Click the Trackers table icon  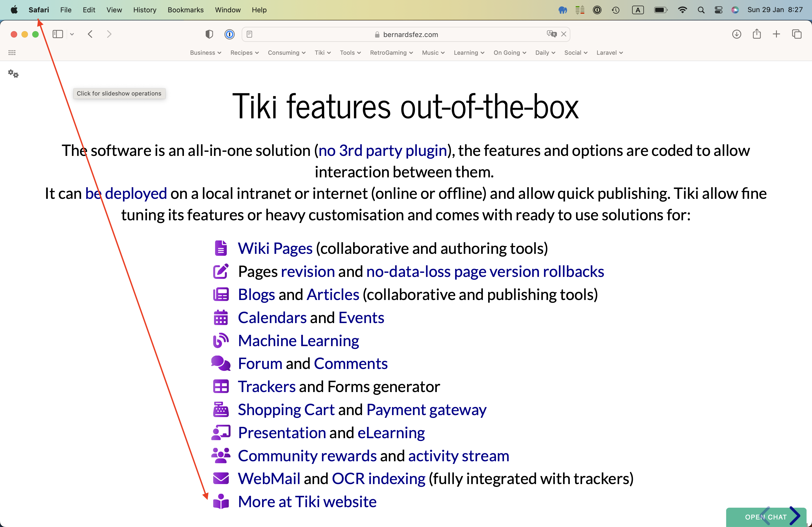click(x=221, y=387)
